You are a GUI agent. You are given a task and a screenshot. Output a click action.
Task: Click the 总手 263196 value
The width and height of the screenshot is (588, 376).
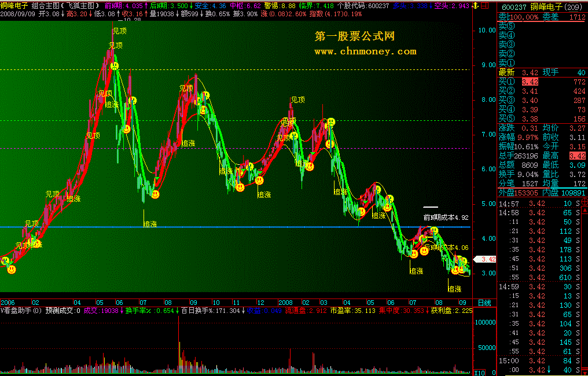[x=519, y=156]
